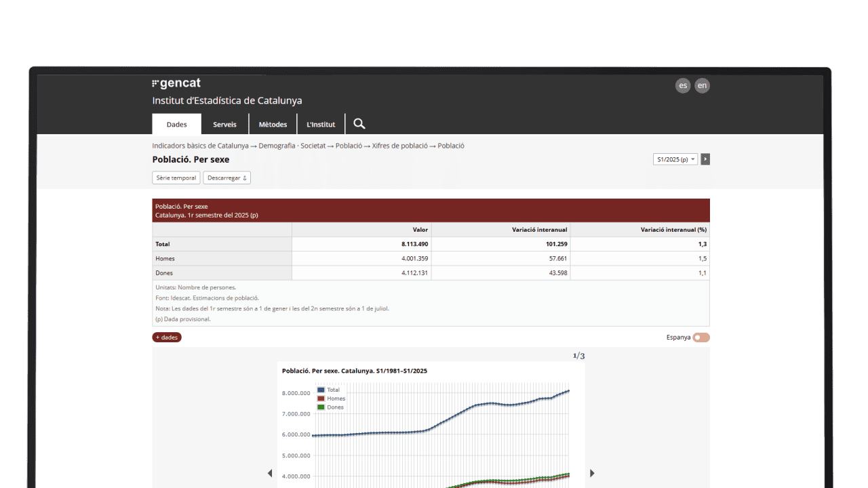868x488 pixels.
Task: Show previous chart with left arrow
Action: coord(270,473)
